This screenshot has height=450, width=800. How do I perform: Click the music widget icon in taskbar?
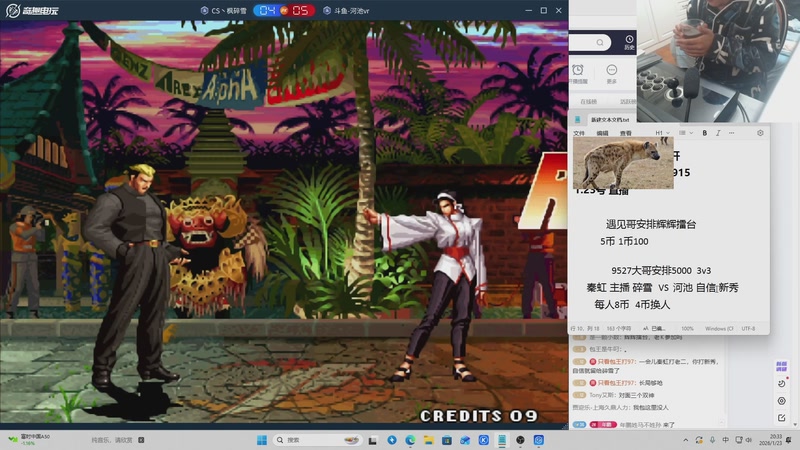pos(141,440)
